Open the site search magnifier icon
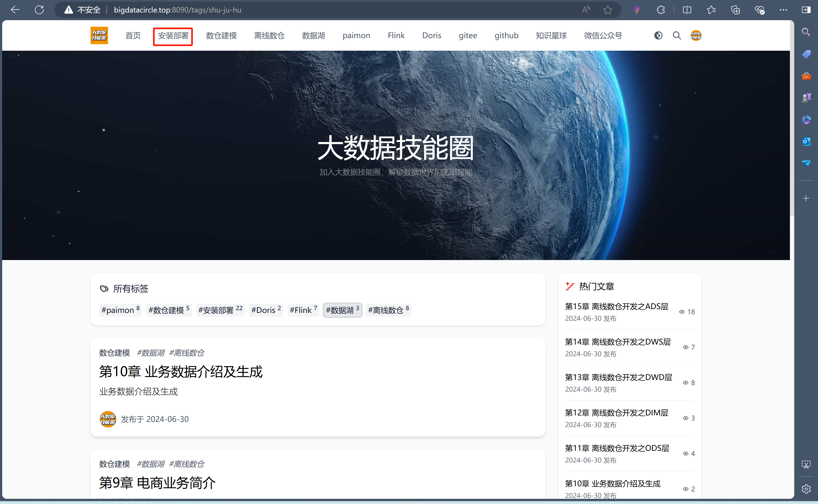This screenshot has width=818, height=504. pyautogui.click(x=677, y=35)
